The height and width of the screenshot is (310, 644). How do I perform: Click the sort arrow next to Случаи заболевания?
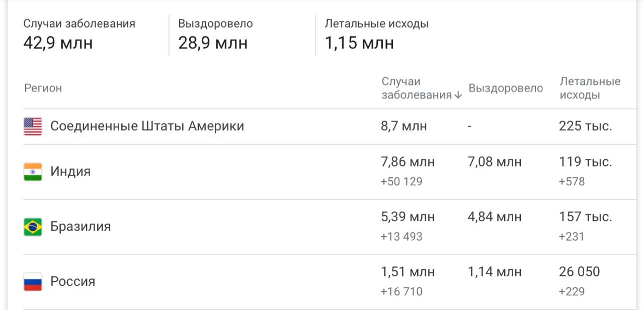tap(458, 95)
